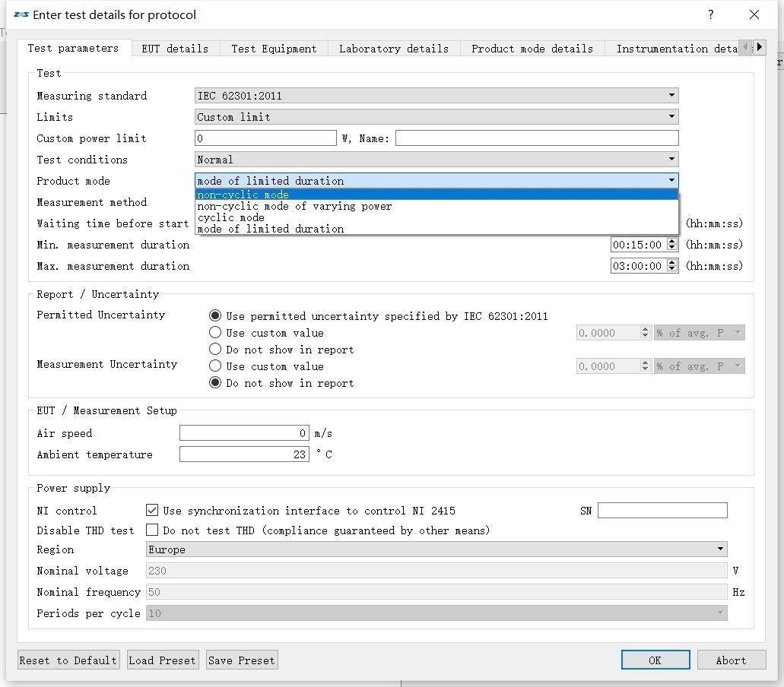The width and height of the screenshot is (784, 687).
Task: Click the Load Preset button
Action: click(162, 660)
